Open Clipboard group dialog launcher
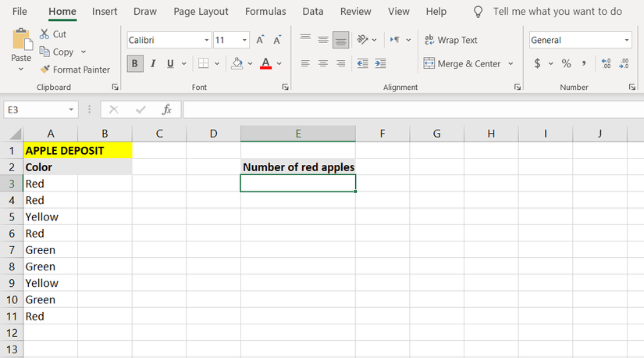This screenshot has height=358, width=644. 115,87
